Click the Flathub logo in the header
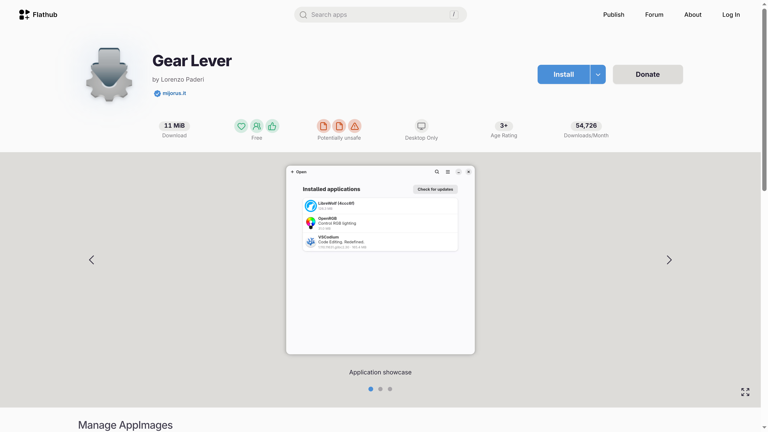 38,15
